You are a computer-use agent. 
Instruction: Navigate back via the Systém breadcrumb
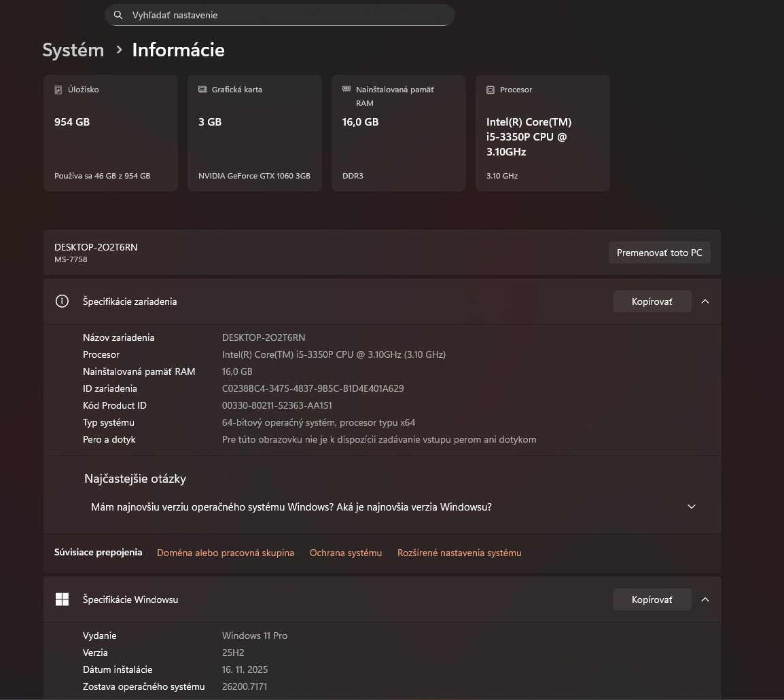73,50
